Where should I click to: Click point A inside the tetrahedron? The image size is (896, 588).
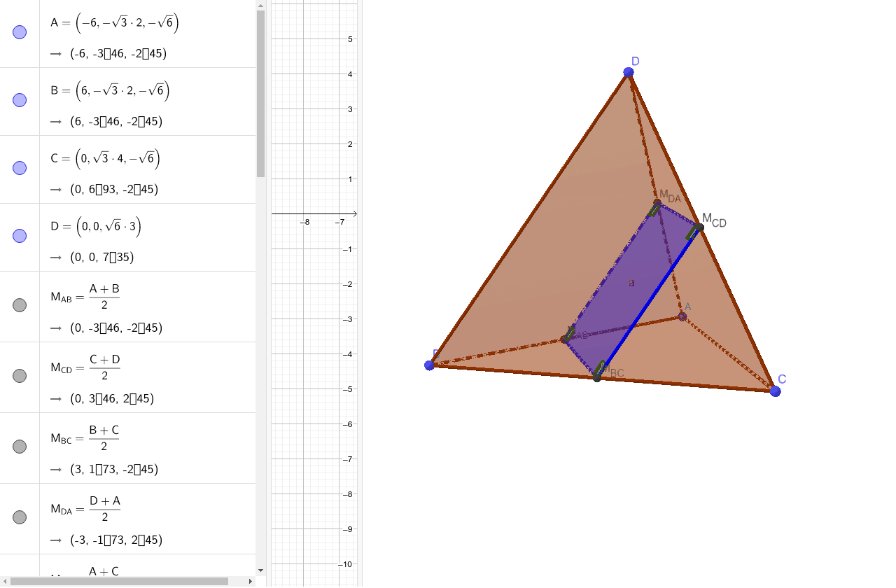click(682, 316)
